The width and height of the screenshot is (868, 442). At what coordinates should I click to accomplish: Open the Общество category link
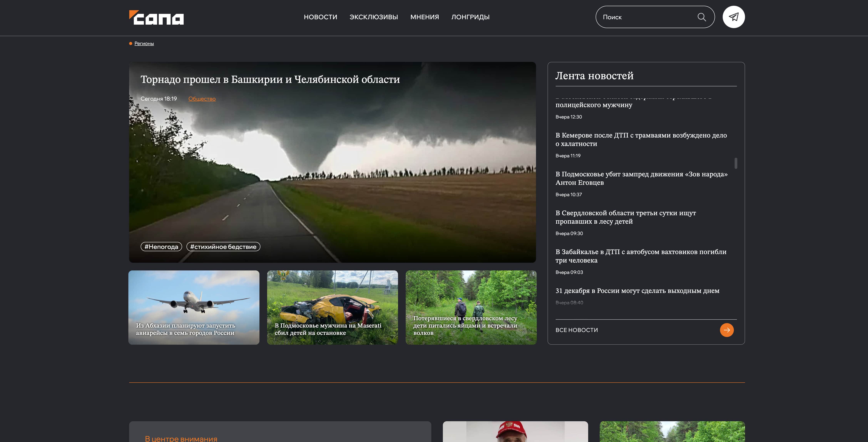(202, 99)
